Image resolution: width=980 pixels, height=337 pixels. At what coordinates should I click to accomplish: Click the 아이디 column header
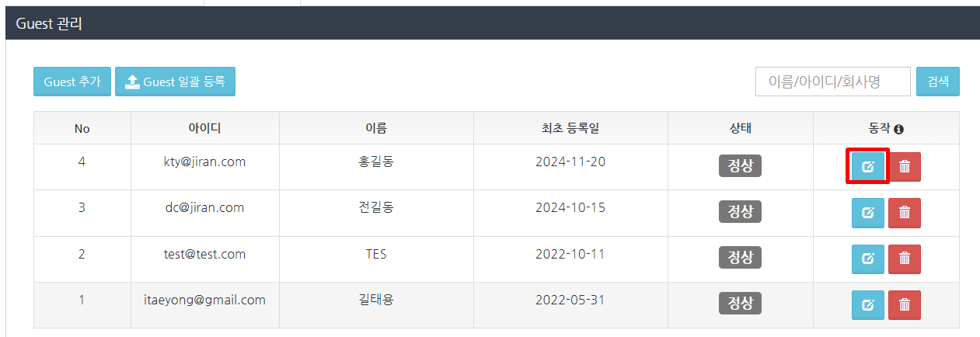[204, 128]
